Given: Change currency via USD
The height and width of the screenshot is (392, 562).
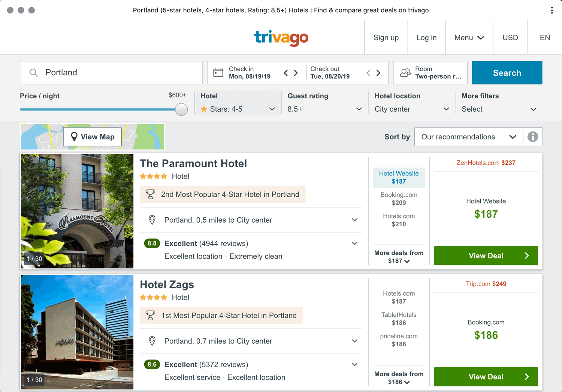Looking at the screenshot, I should (x=510, y=37).
